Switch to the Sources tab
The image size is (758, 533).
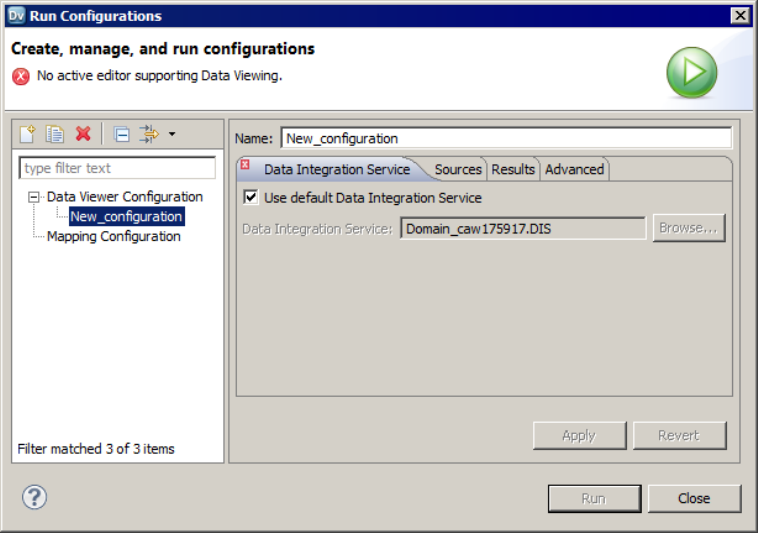click(458, 169)
